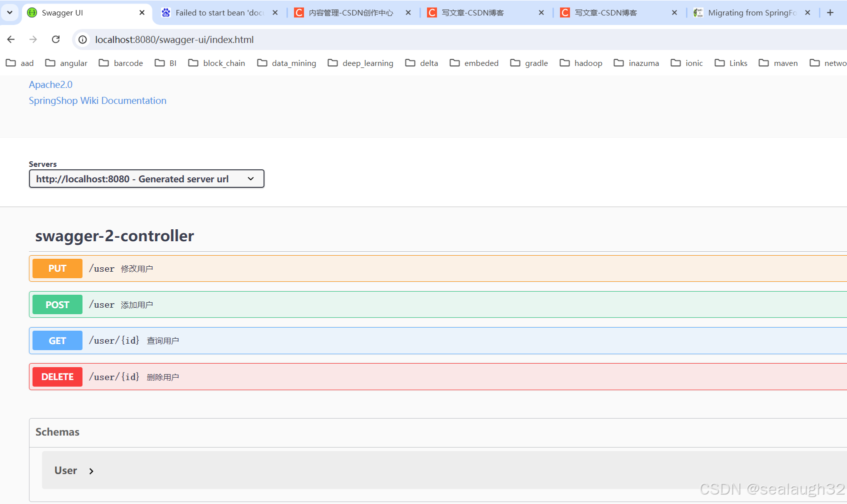Click the browser back arrow
Image resolution: width=847 pixels, height=504 pixels.
pos(11,39)
